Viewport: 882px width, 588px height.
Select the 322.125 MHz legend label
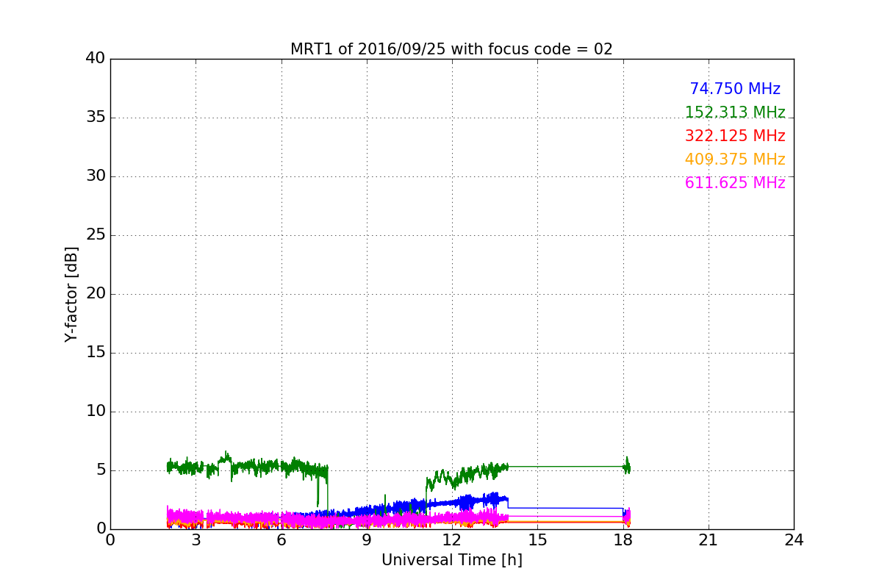click(x=735, y=136)
